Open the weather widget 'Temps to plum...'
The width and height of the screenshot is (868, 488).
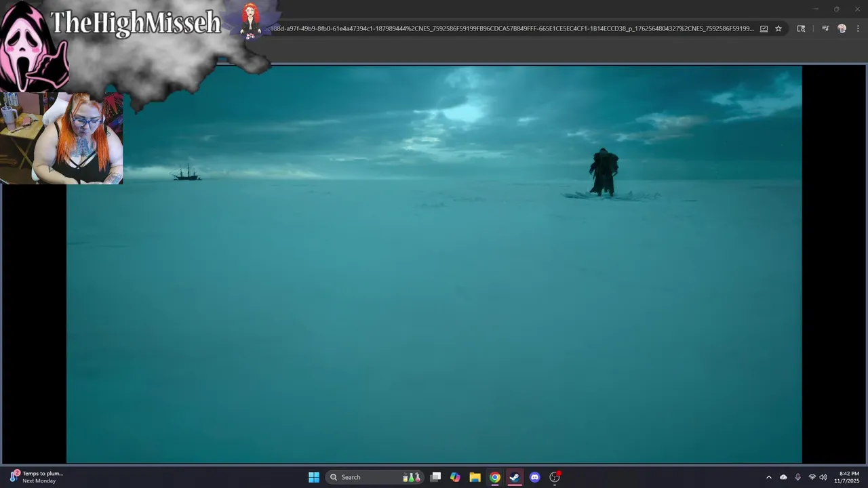click(x=37, y=477)
